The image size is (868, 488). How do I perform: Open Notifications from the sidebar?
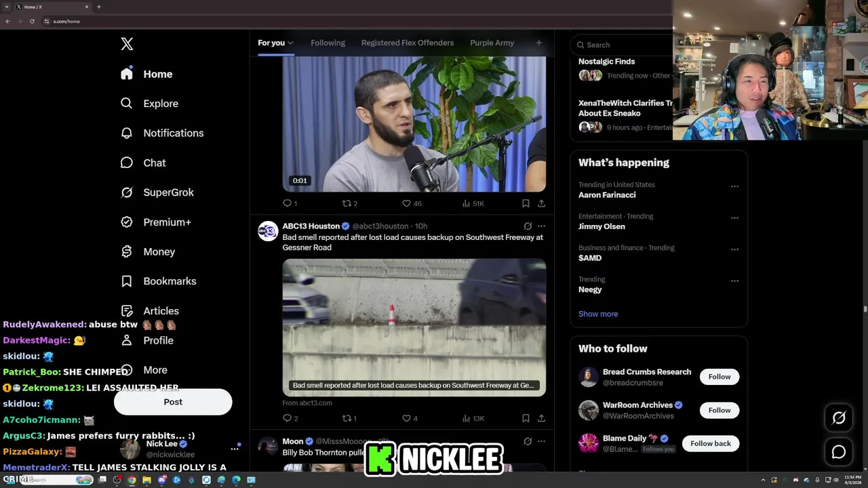pos(161,133)
